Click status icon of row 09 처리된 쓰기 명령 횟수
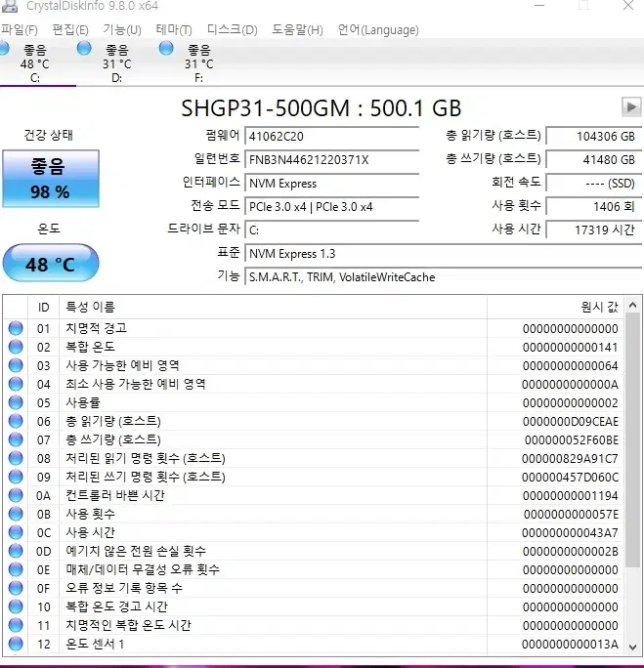 tap(16, 477)
